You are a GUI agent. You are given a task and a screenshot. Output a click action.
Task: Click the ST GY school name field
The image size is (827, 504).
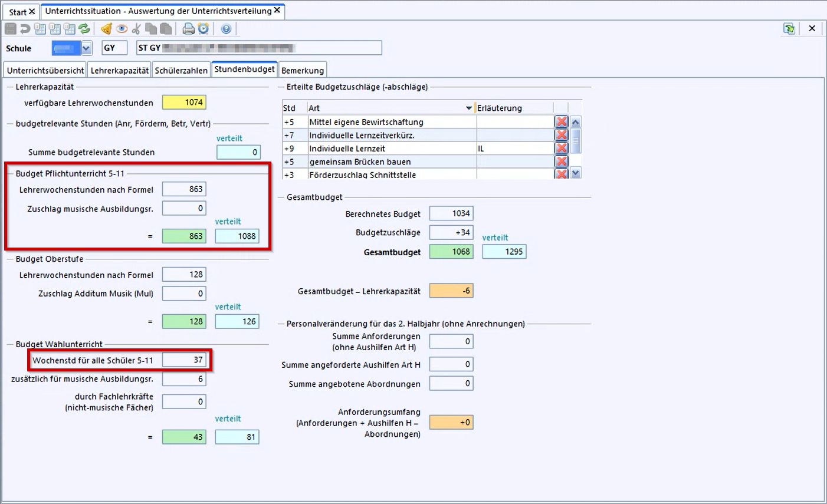tap(259, 48)
